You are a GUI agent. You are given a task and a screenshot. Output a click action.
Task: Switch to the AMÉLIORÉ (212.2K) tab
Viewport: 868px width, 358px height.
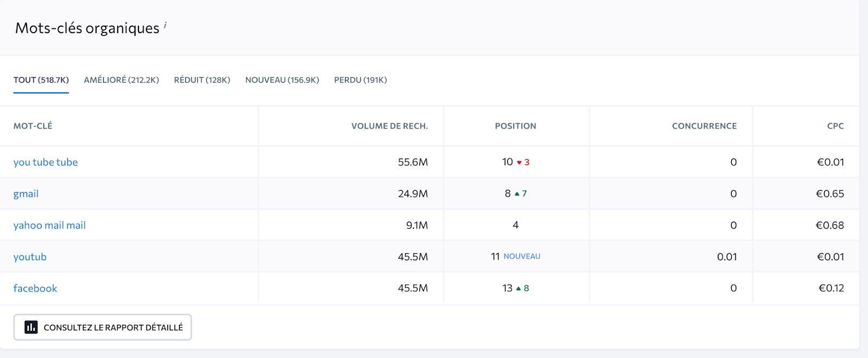pos(122,80)
